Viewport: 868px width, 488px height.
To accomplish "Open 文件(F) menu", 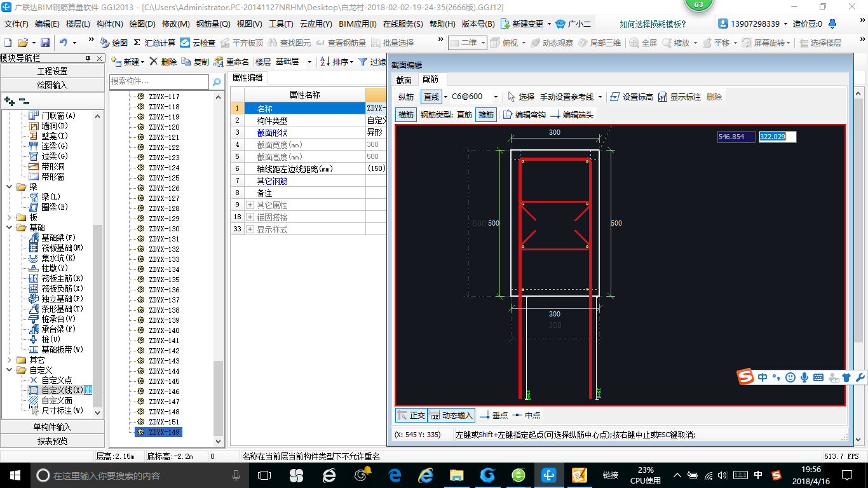I will tap(17, 24).
